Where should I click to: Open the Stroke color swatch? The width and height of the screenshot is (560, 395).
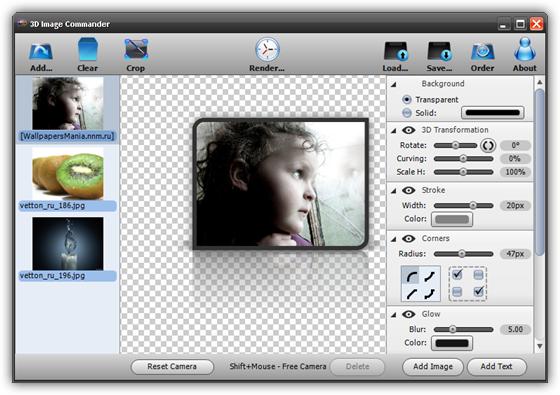coord(452,219)
